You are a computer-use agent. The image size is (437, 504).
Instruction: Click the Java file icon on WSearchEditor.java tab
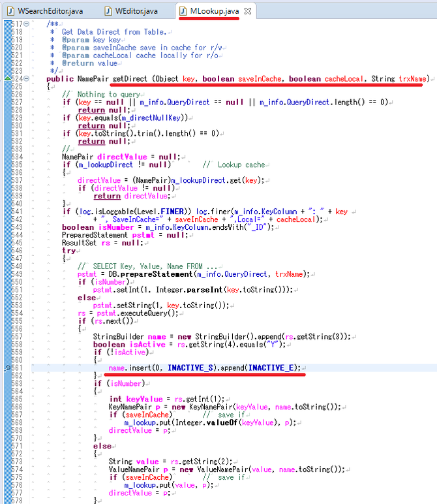pyautogui.click(x=10, y=11)
